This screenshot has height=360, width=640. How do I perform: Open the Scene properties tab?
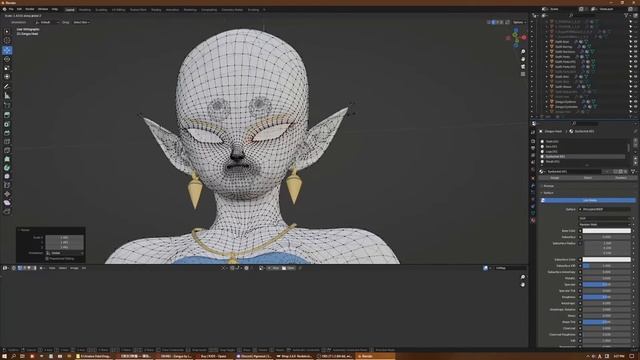pos(533,162)
